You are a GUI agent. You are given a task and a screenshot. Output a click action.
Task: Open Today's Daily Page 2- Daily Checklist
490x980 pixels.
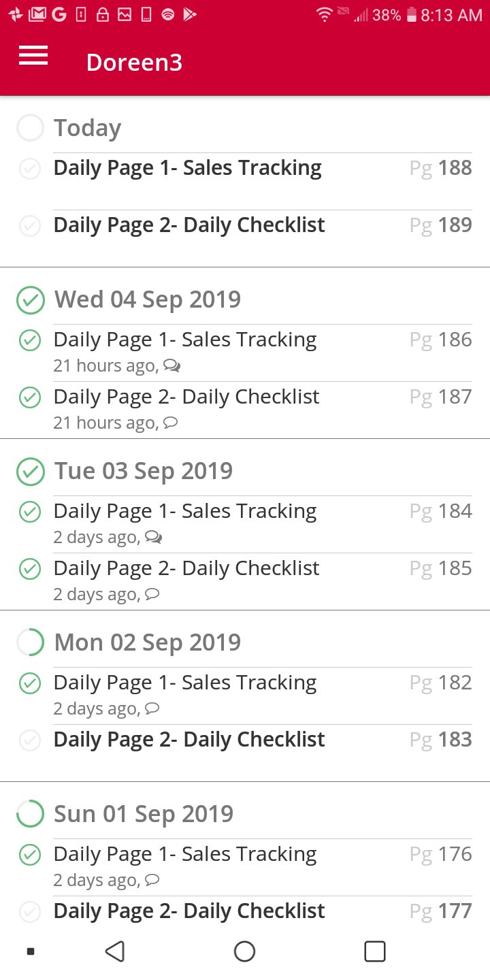pyautogui.click(x=189, y=225)
